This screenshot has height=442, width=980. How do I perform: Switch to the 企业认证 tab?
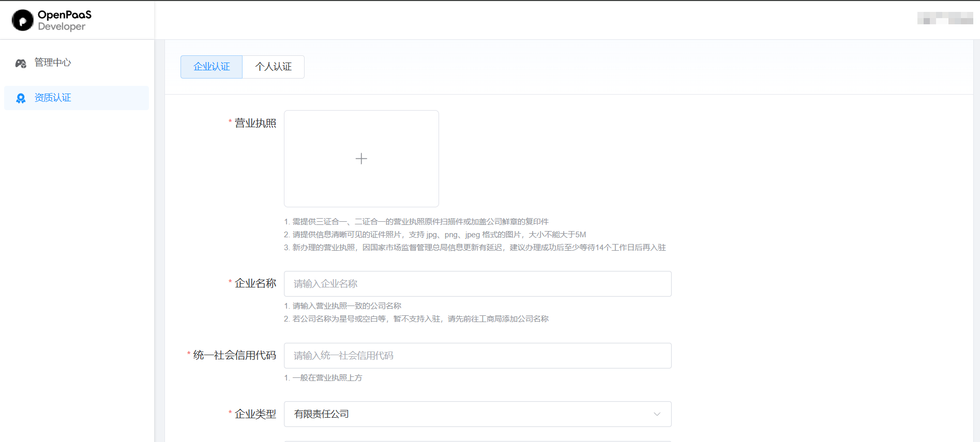[212, 67]
